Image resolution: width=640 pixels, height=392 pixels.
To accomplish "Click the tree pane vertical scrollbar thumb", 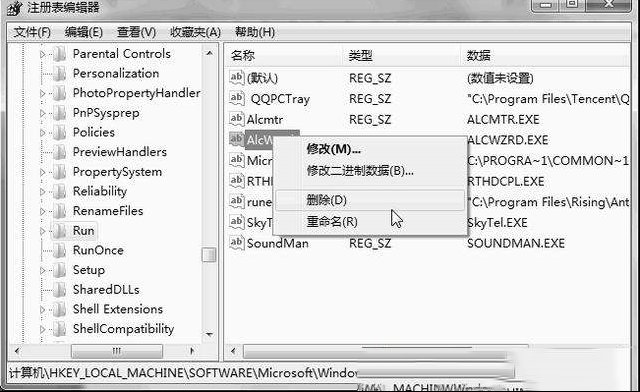I will pyautogui.click(x=209, y=255).
